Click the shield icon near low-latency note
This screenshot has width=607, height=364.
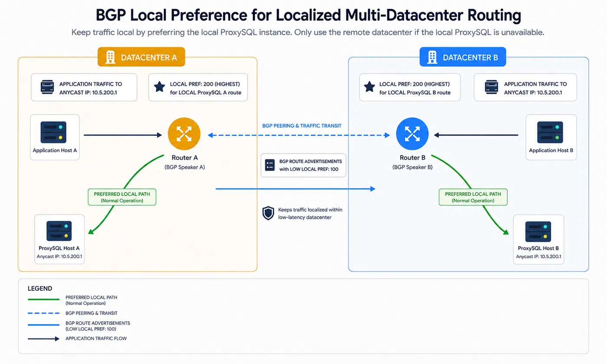point(268,213)
